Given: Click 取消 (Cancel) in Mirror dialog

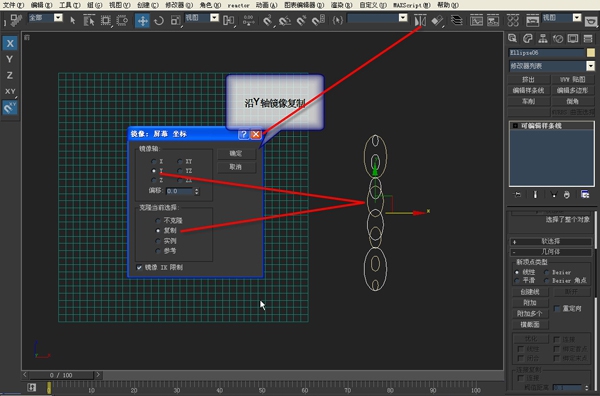Looking at the screenshot, I should [x=236, y=167].
